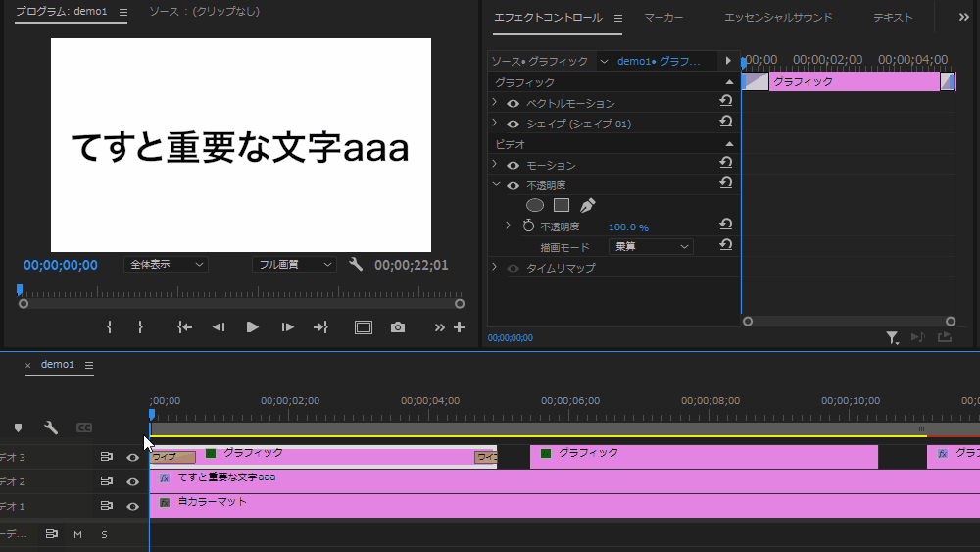Screen dimensions: 980x552
Task: Add marker in timeline panel
Action: [x=18, y=427]
